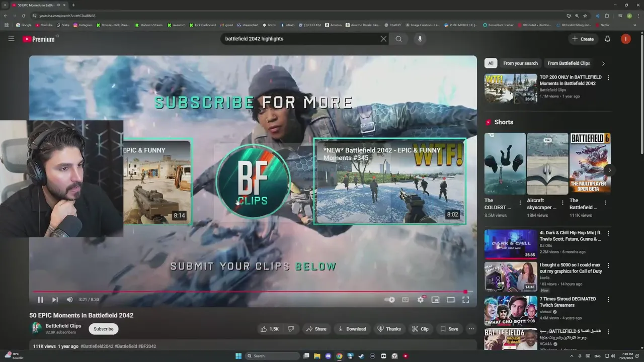Open end-screen video Epic & Funny #345
This screenshot has height=362, width=644.
tap(389, 182)
